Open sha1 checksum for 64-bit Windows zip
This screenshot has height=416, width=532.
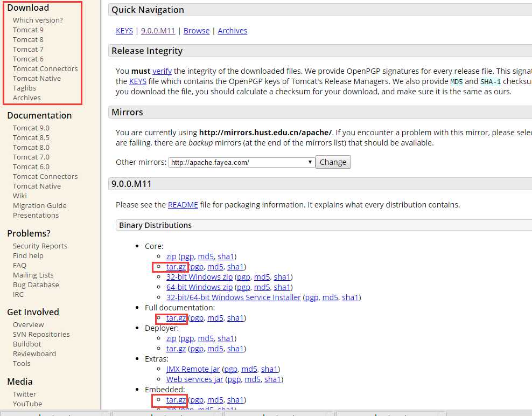click(282, 287)
